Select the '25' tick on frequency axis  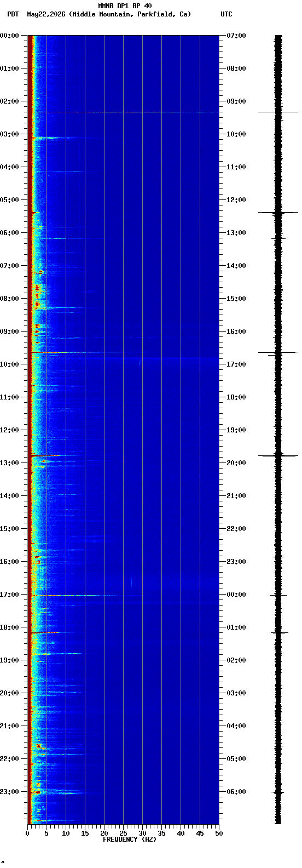point(123,833)
